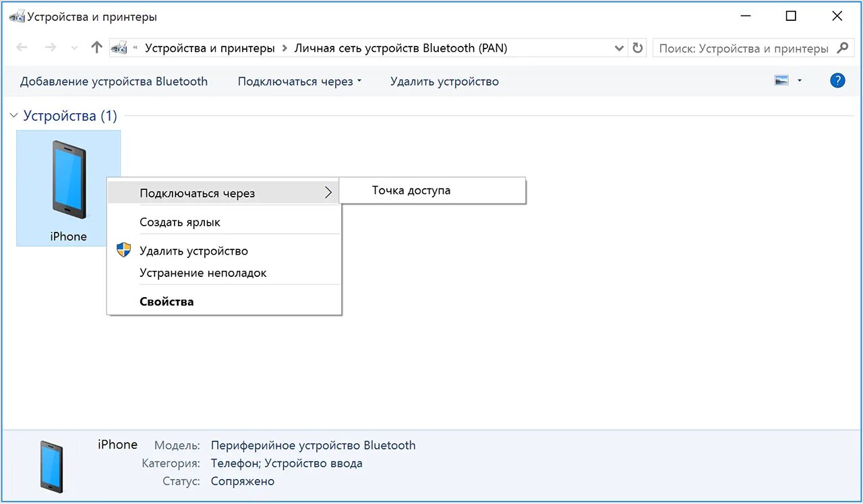Screen dimensions: 863x504
Task: Open Подключаться через toolbar dropdown
Action: pyautogui.click(x=299, y=82)
